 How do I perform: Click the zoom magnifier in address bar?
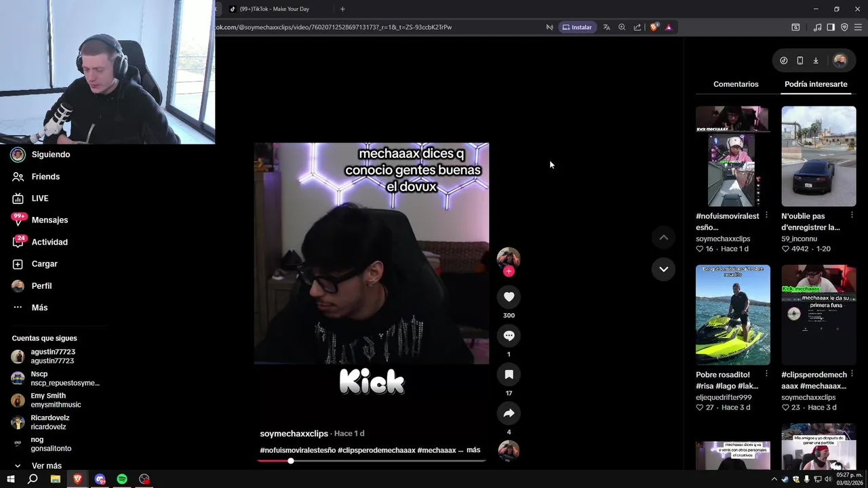622,27
